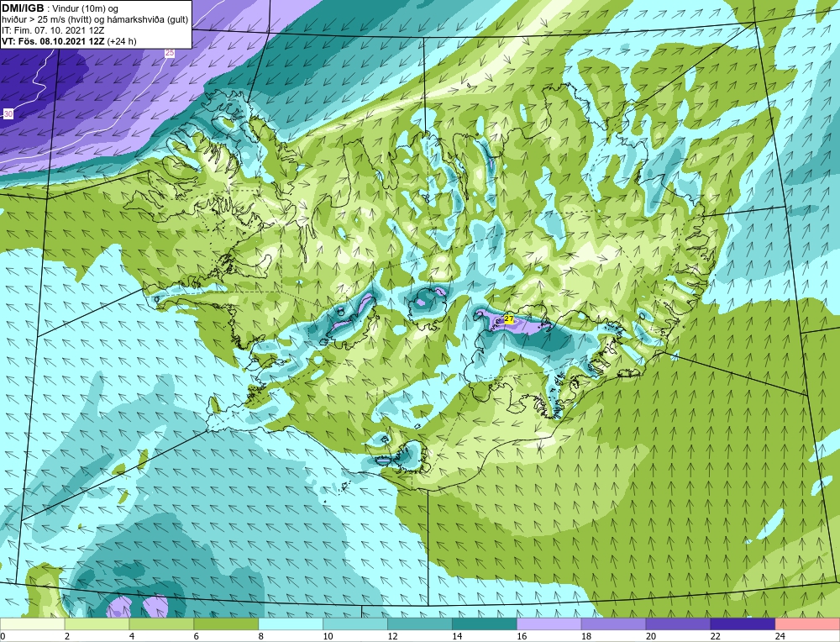Screen dimensions: 840x642
Task: Click the legend scale number 20
Action: point(651,636)
